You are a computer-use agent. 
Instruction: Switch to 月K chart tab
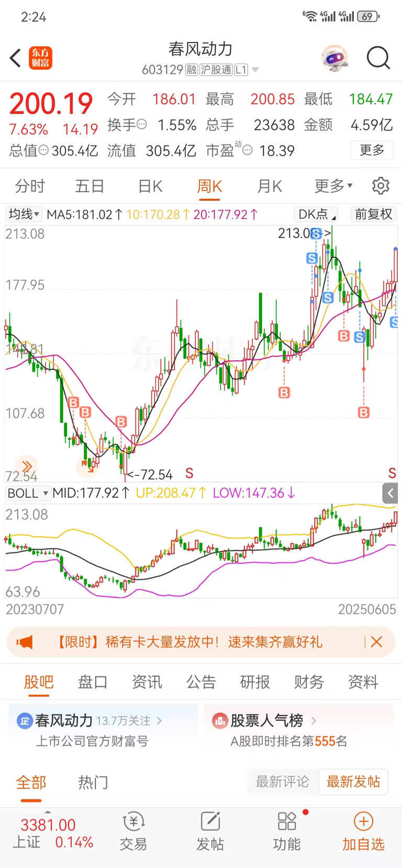(x=270, y=186)
